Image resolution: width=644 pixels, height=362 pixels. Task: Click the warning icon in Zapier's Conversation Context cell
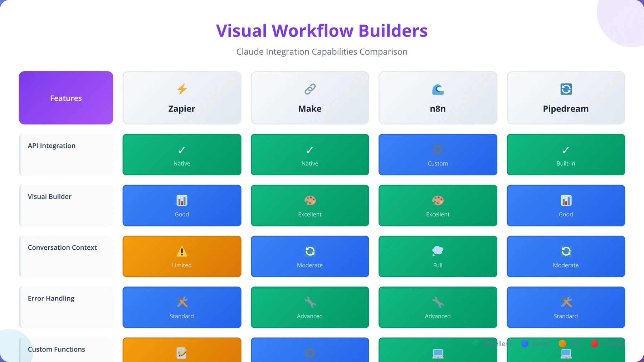click(x=182, y=251)
